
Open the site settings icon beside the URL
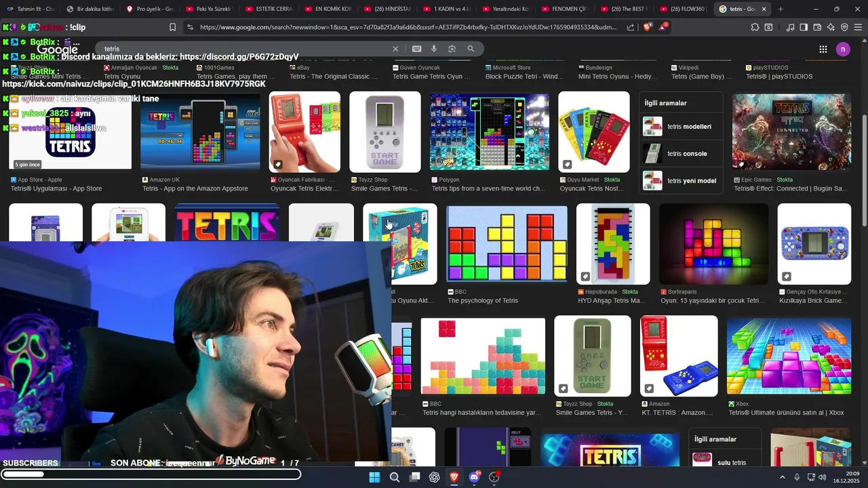tap(190, 27)
